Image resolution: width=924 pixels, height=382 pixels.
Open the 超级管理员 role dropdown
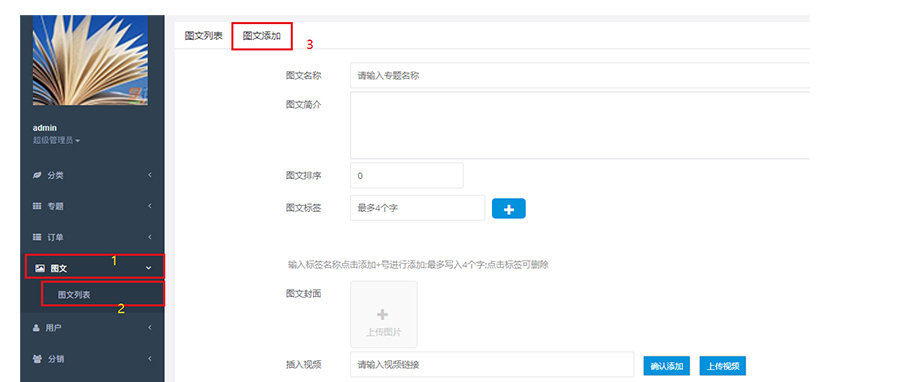[x=56, y=140]
